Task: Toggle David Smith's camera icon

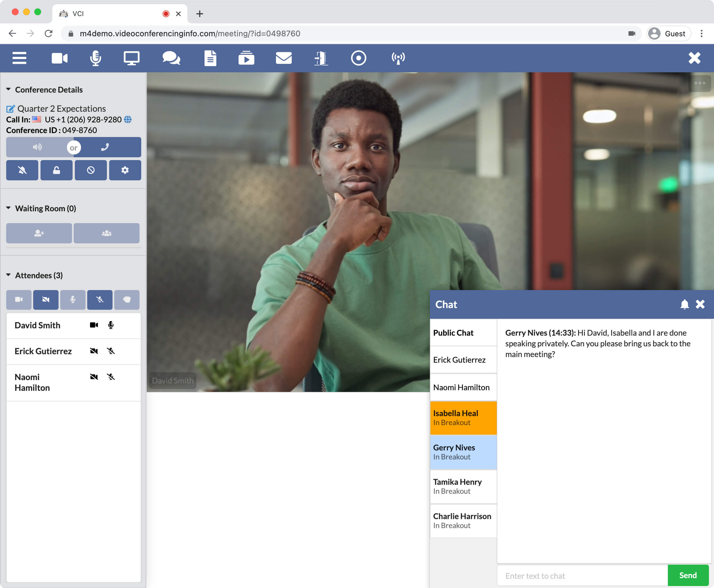Action: pyautogui.click(x=94, y=325)
